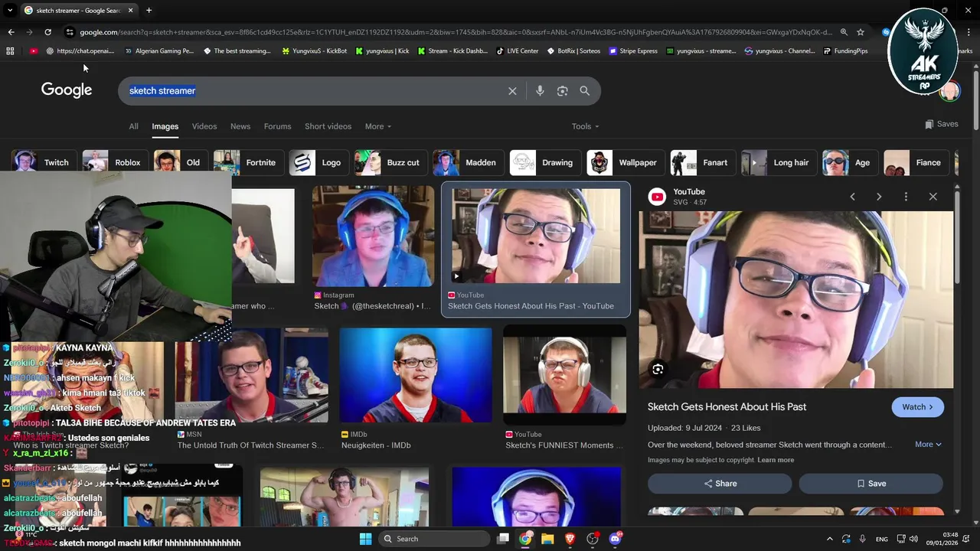The image size is (980, 551).
Task: Click the Share button in preview
Action: click(720, 484)
